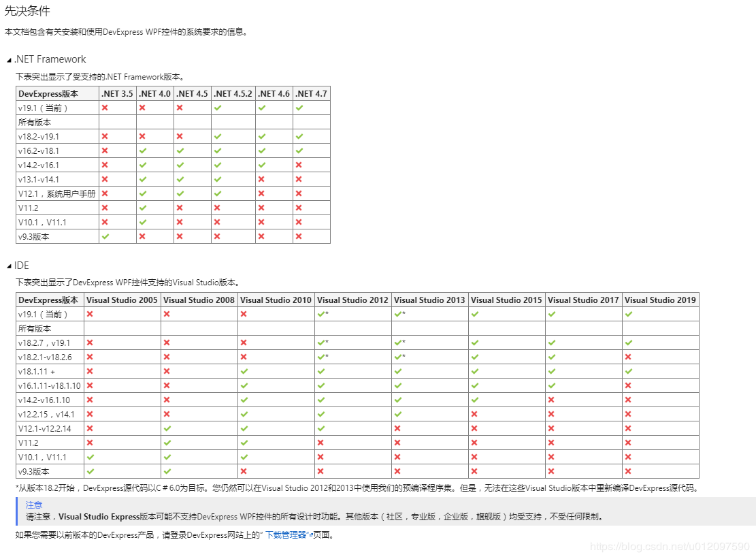Click the v18.1.11 + row label
This screenshot has width=756, height=559.
coord(37,371)
